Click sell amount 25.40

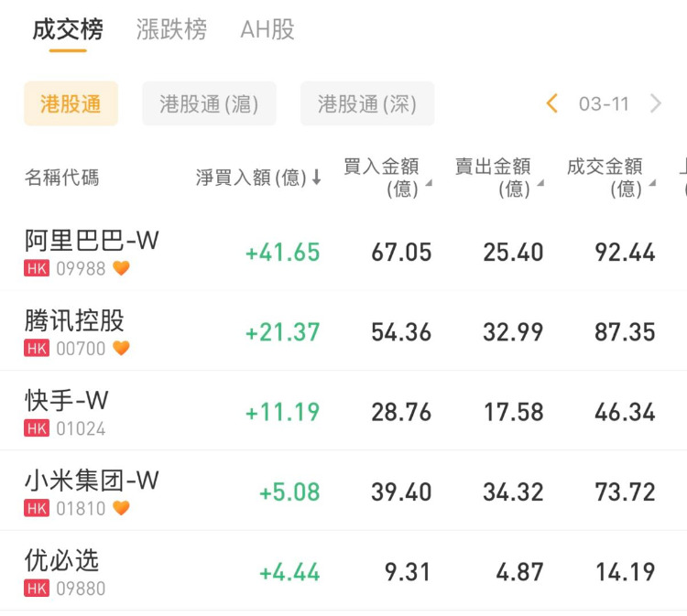coord(514,253)
